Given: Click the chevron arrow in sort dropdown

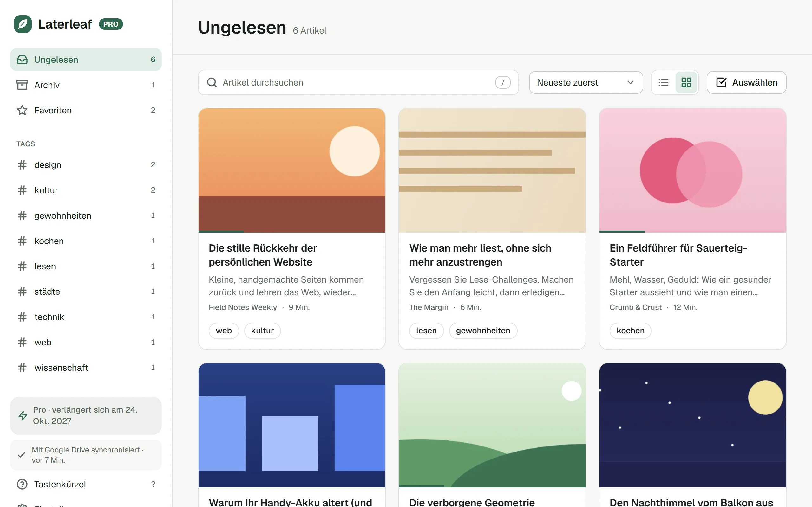Looking at the screenshot, I should 631,82.
